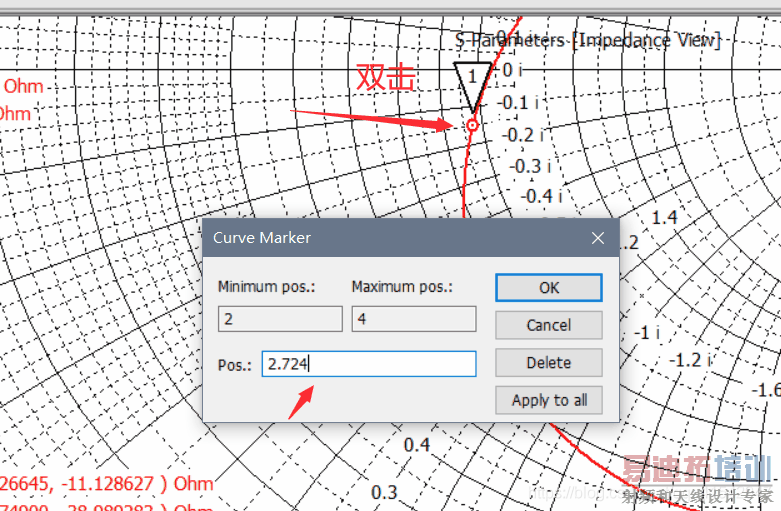Click the Maximum pos. field
The height and width of the screenshot is (511, 781).
pyautogui.click(x=414, y=319)
